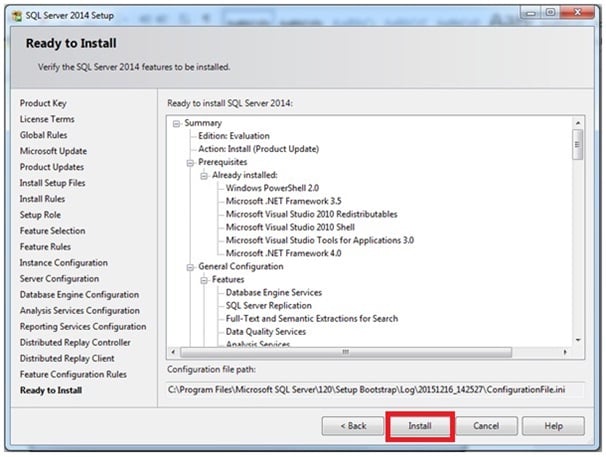The height and width of the screenshot is (457, 606).
Task: Minimize the SQL Server 2014 Setup window
Action: click(x=531, y=13)
